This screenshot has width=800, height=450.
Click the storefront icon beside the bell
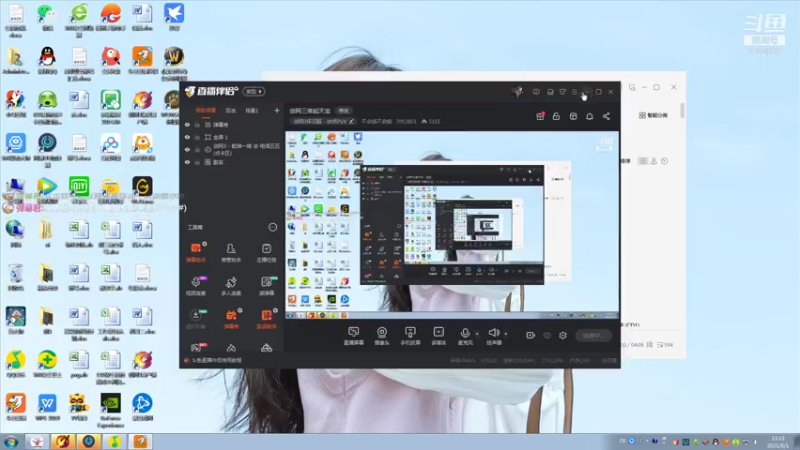573,116
